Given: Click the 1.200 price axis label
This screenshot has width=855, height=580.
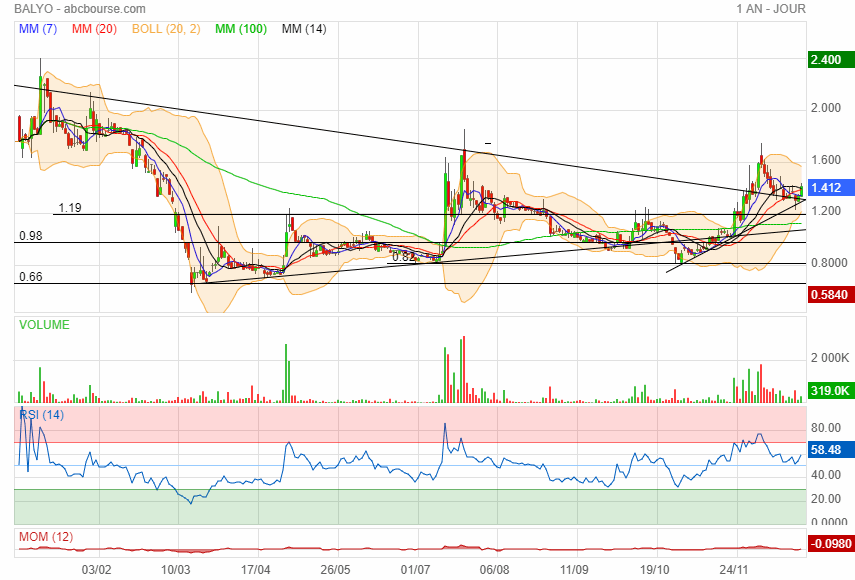Looking at the screenshot, I should point(826,211).
